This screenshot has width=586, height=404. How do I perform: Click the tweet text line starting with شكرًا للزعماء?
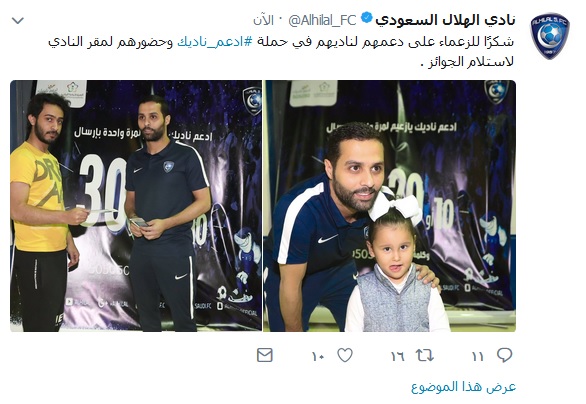pos(281,41)
